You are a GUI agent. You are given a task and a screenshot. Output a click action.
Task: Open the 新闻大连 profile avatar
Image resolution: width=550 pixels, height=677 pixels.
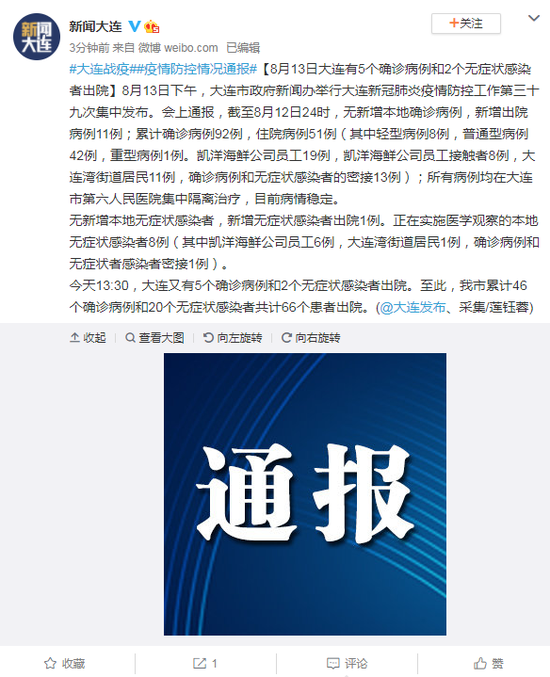coord(36,37)
